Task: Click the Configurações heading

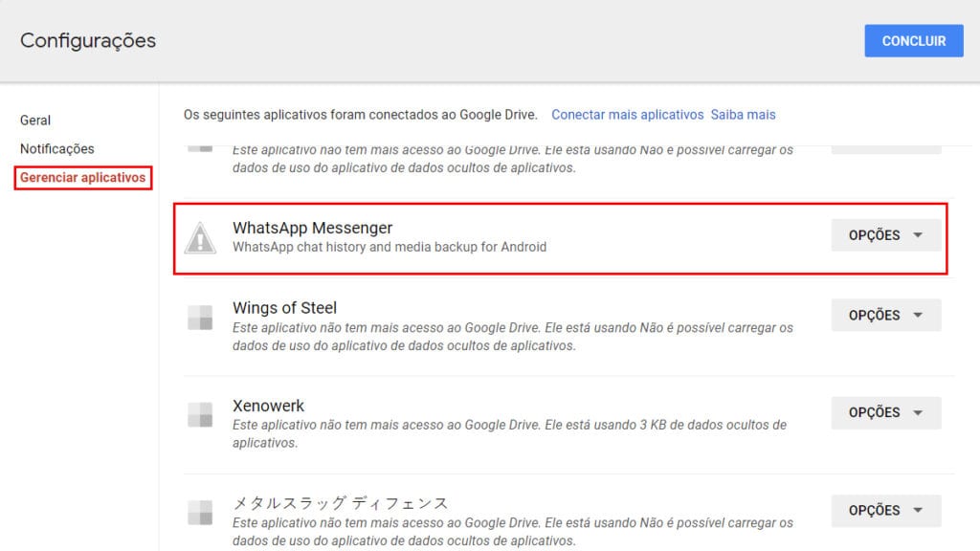Action: point(88,41)
